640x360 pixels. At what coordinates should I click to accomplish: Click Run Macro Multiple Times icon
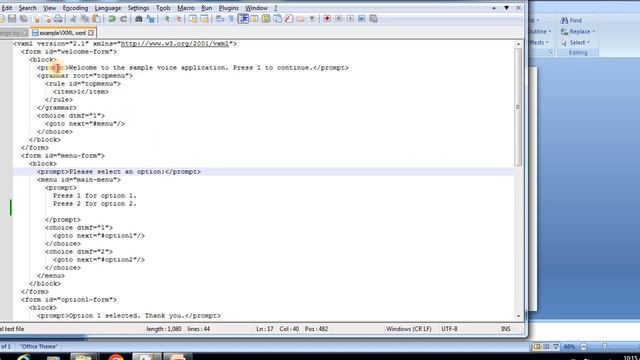point(362,19)
